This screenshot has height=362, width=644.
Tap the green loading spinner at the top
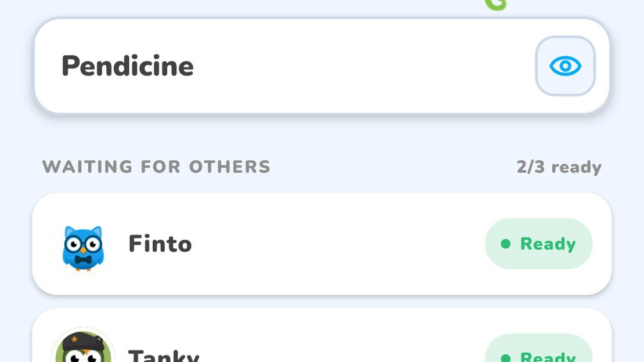point(495,5)
